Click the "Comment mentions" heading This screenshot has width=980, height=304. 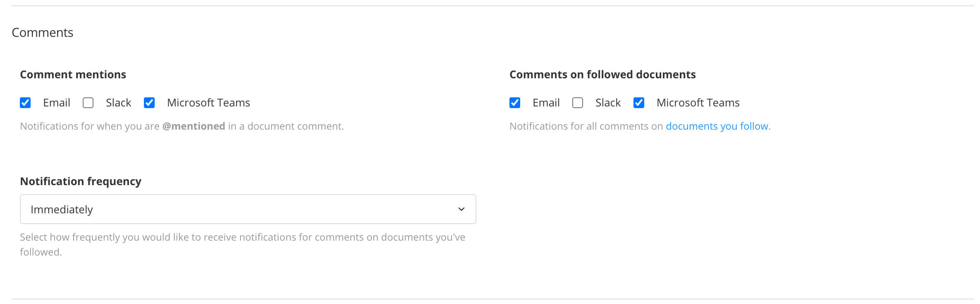point(73,75)
